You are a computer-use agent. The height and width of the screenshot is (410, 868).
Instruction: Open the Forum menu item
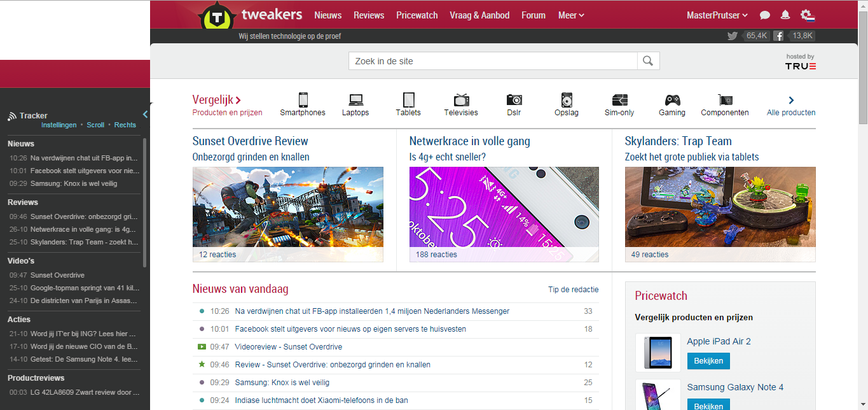(x=534, y=15)
